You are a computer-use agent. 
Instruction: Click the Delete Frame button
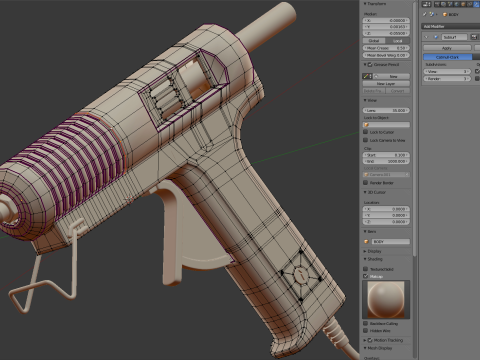(374, 91)
